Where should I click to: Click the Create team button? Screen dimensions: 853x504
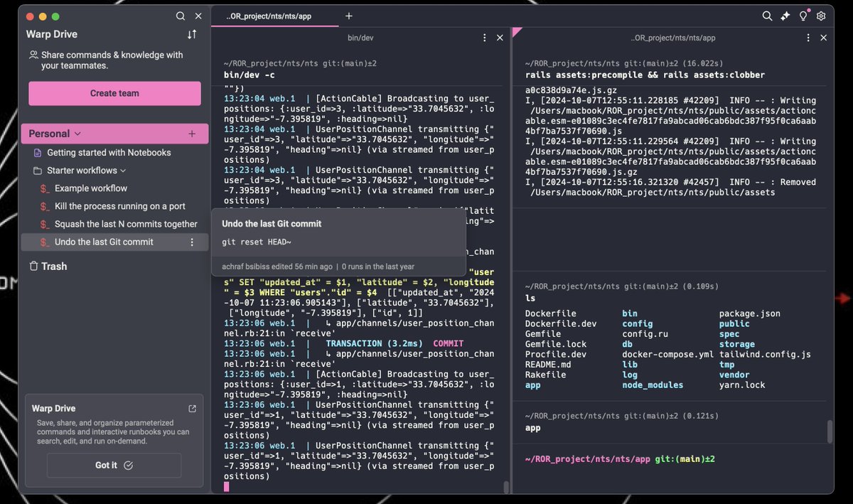click(114, 93)
